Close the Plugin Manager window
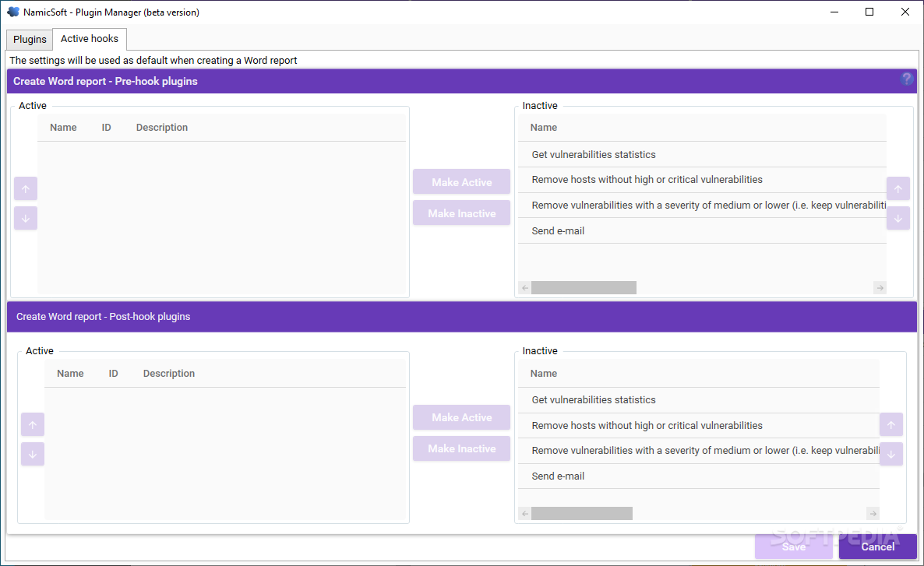 905,12
